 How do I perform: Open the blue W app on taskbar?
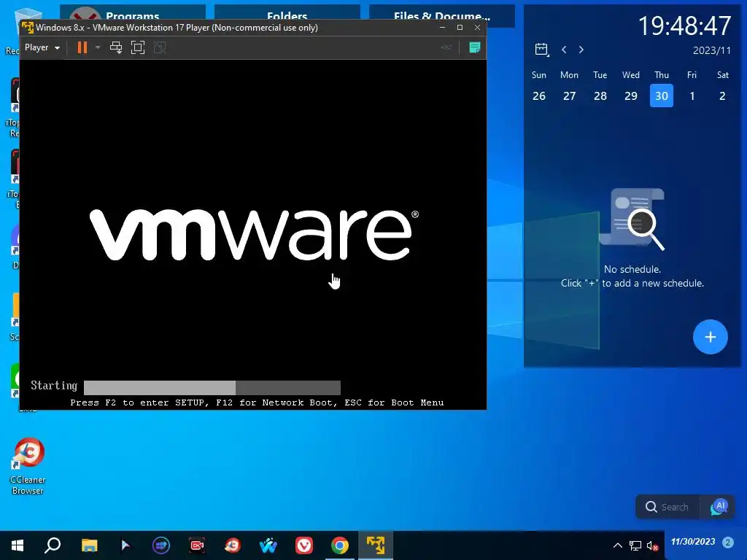click(x=268, y=545)
